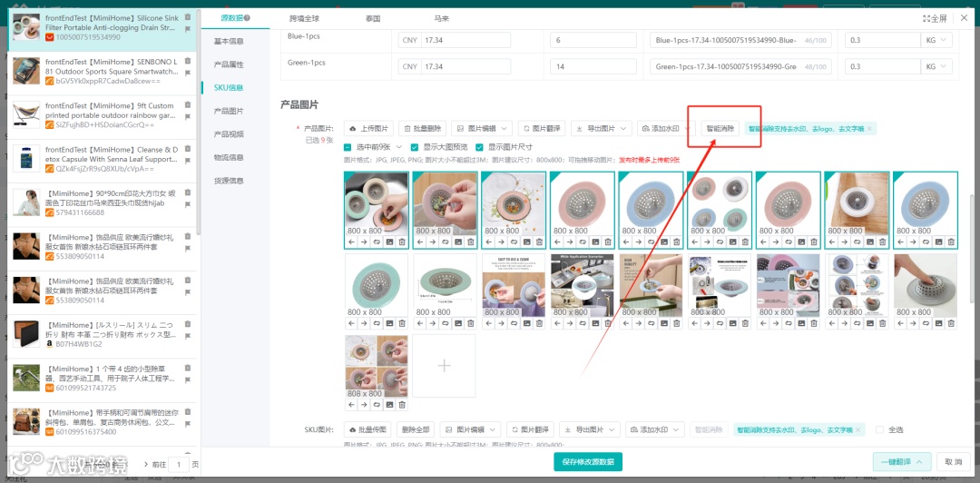Delete the 90*90cm hijab scarf product
The image size is (980, 483).
click(188, 192)
